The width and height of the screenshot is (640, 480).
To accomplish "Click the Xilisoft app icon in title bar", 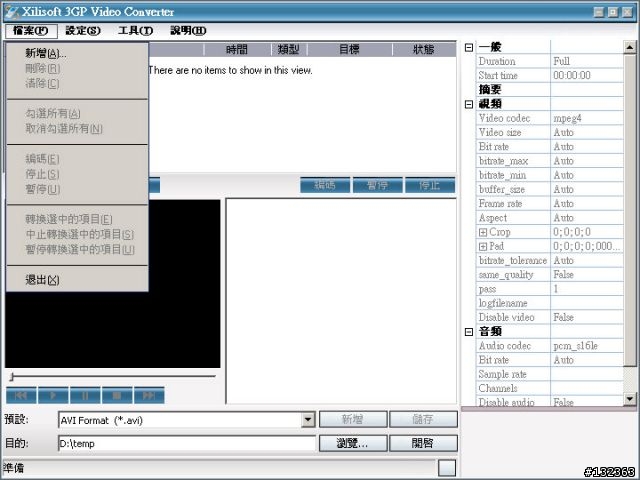I will click(x=11, y=12).
